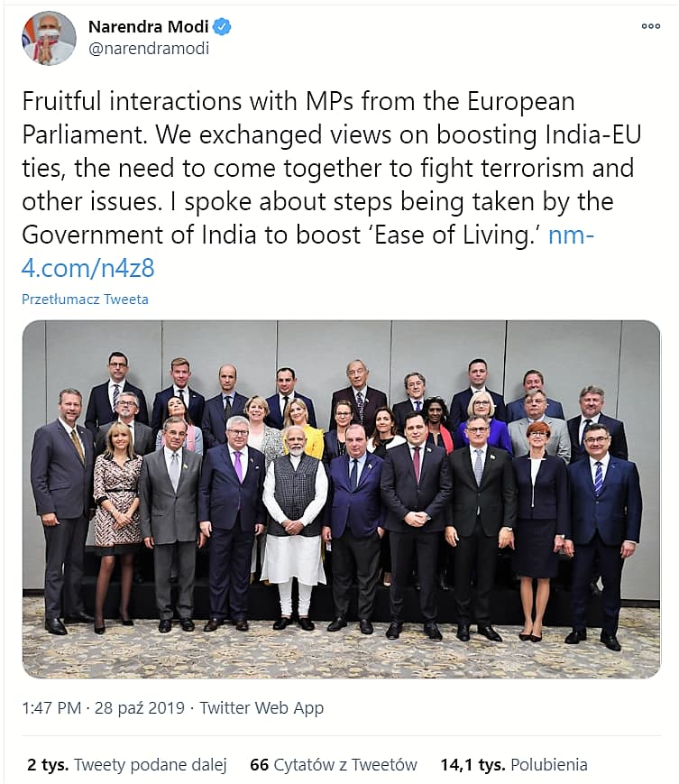Click the tweet body text
Image resolution: width=679 pixels, height=784 pixels.
[x=331, y=185]
